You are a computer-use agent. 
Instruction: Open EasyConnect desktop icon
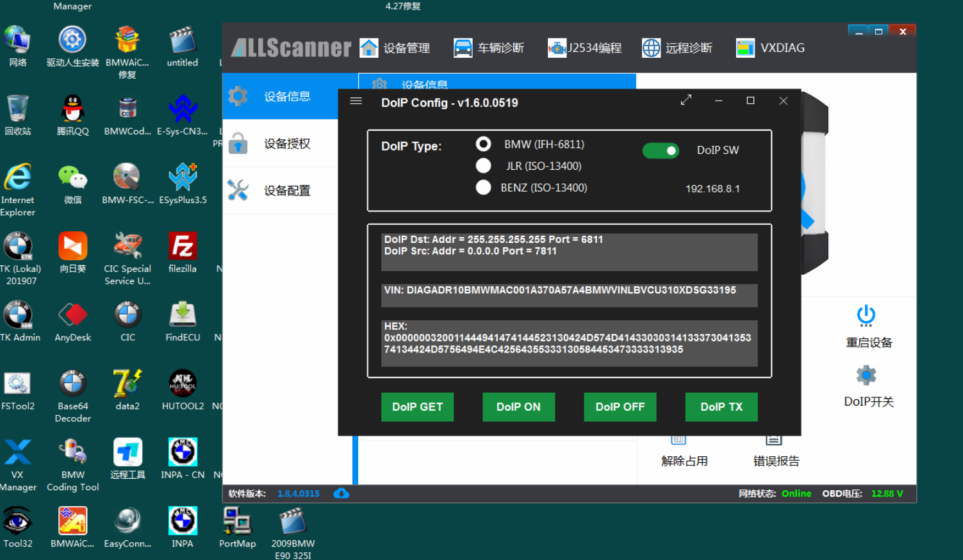tap(128, 527)
